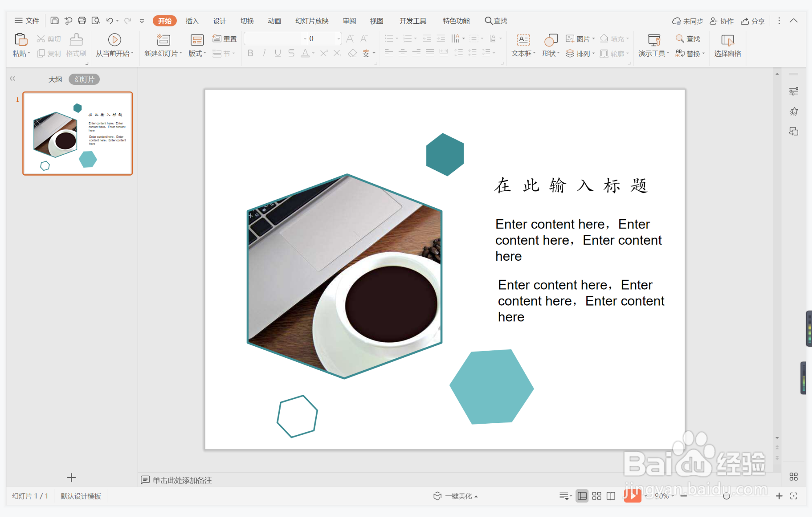Click the slide title placeholder text
Viewport: 812px width, 517px height.
(x=571, y=185)
